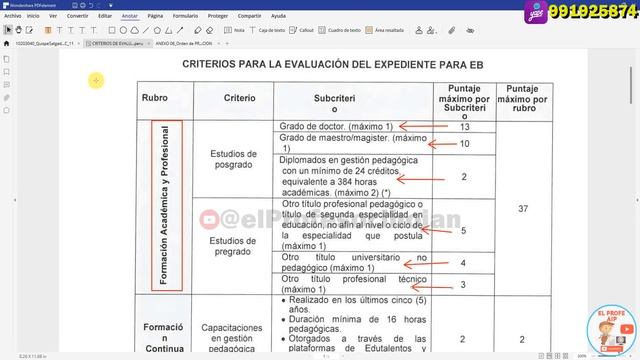Screen dimensions: 640x360
Task: Select the Área resaltada tool
Action: [384, 30]
